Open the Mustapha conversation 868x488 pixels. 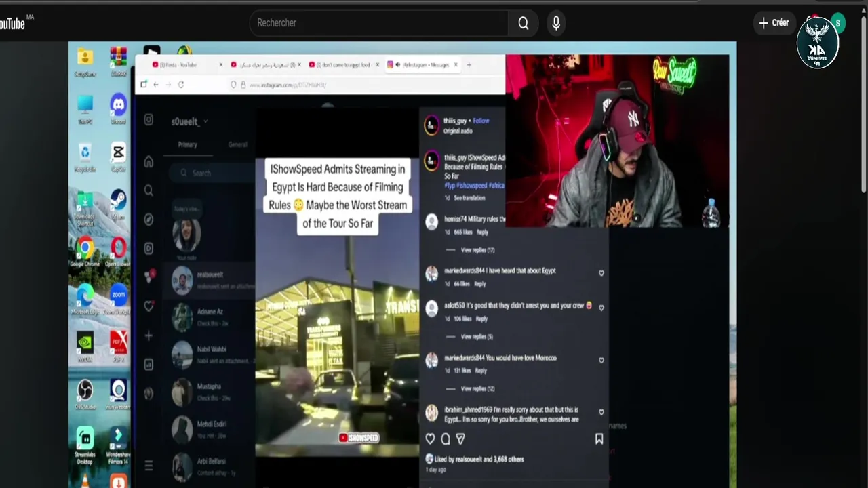[x=209, y=392]
